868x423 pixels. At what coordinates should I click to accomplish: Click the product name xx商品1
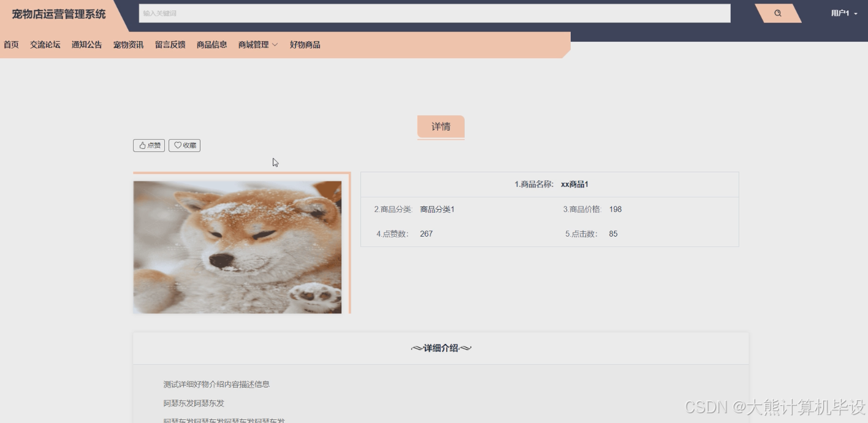(574, 185)
